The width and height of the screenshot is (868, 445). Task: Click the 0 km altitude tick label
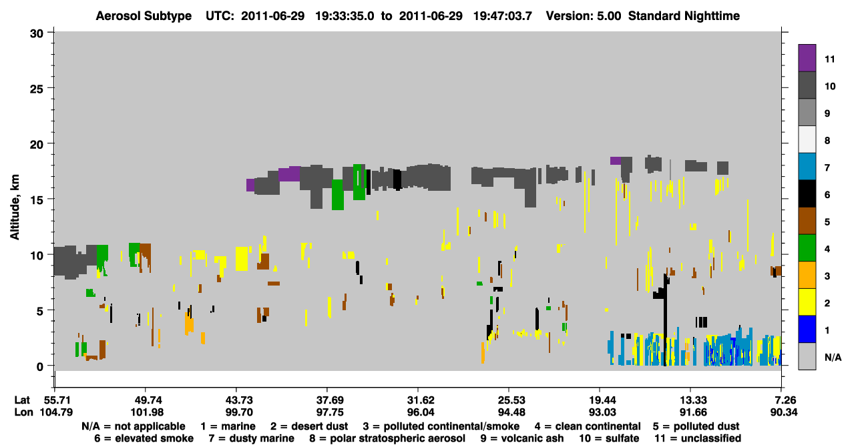point(41,366)
